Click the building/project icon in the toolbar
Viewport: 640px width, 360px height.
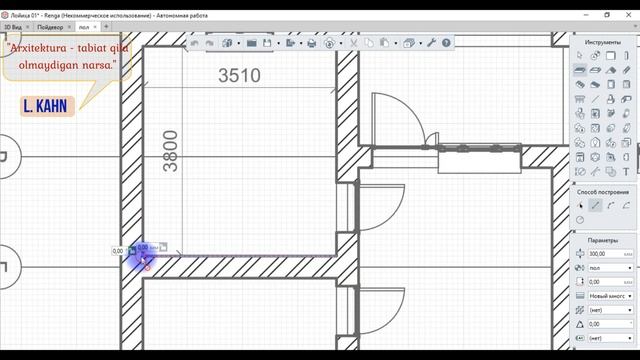(227, 43)
